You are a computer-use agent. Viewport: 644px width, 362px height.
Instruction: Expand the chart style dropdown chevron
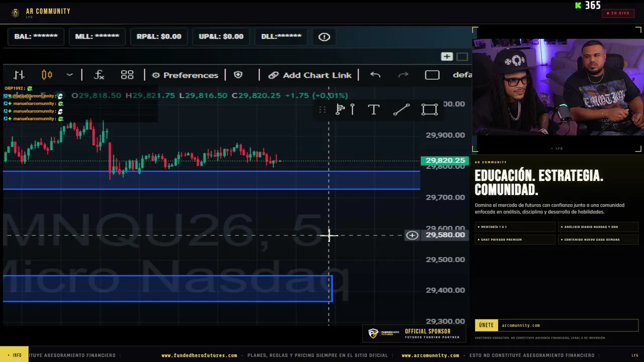[69, 75]
